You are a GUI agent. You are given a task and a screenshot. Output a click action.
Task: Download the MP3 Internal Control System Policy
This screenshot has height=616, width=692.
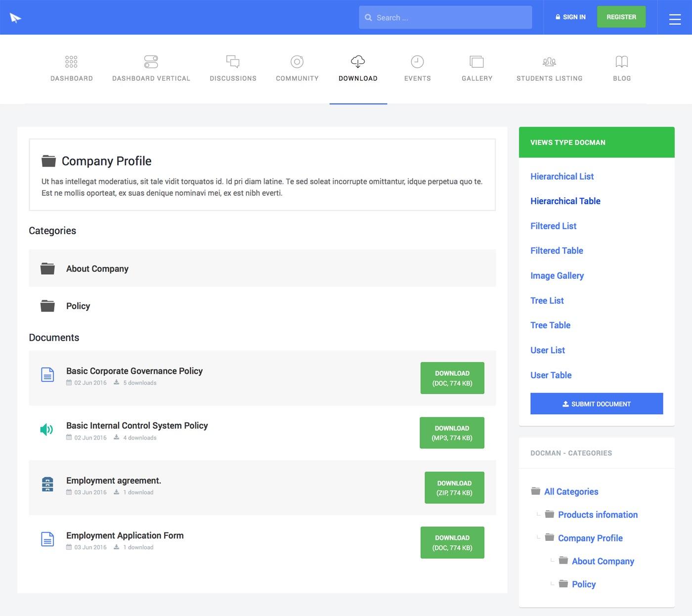tap(452, 433)
